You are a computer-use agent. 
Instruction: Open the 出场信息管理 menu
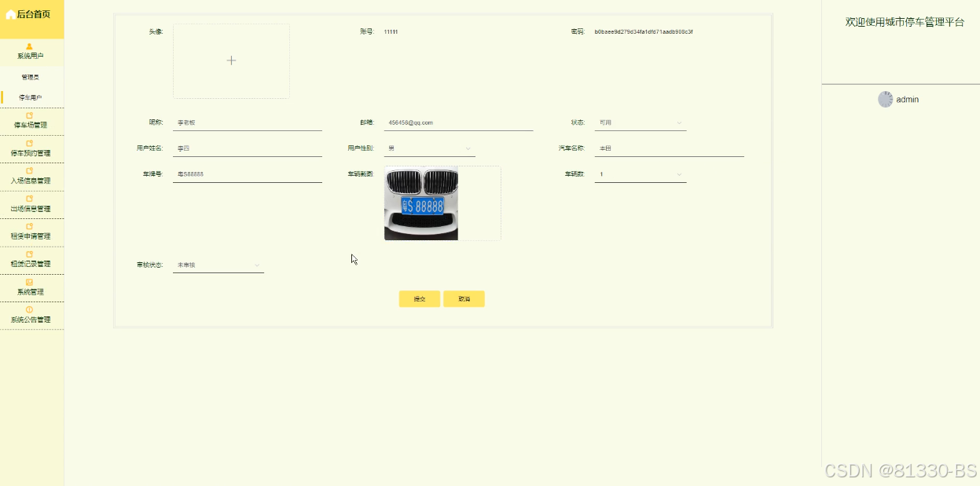click(32, 205)
